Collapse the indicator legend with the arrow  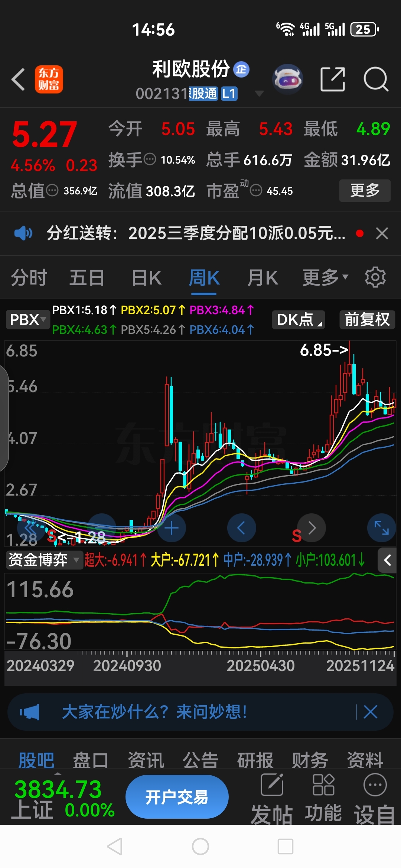pyautogui.click(x=387, y=560)
